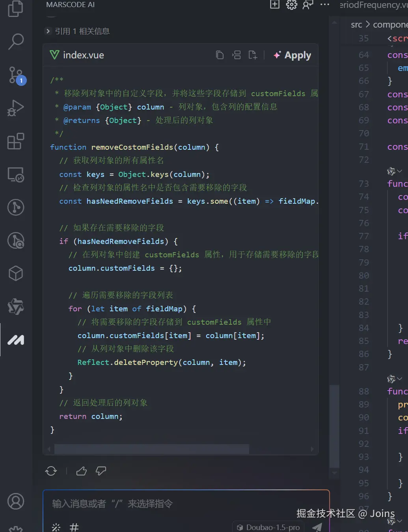Open the Run and Debug view

[x=16, y=108]
